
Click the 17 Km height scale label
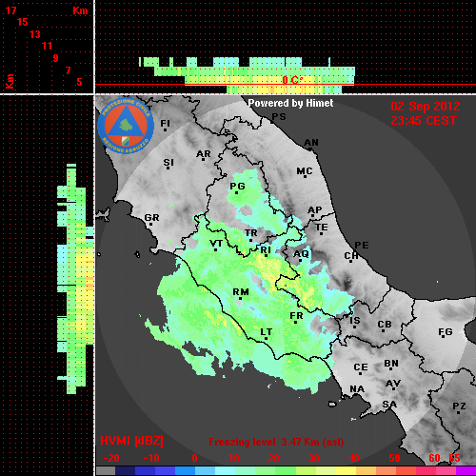10,10
